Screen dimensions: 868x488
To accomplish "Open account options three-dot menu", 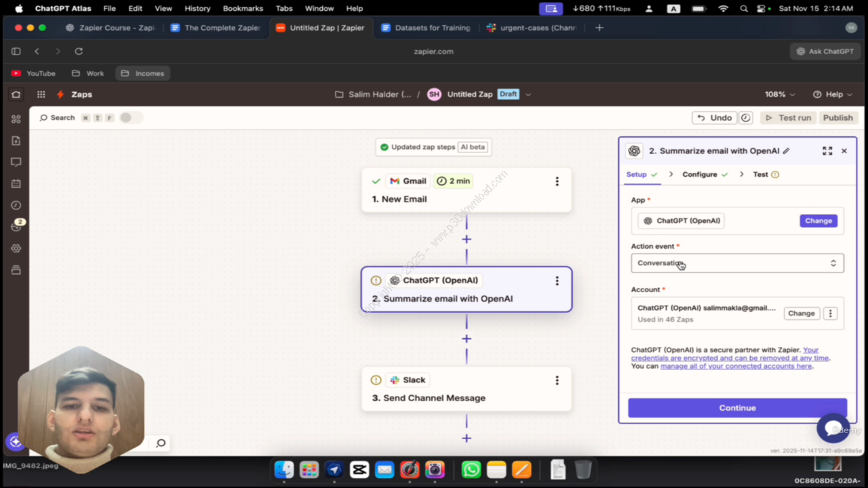I will [x=830, y=313].
